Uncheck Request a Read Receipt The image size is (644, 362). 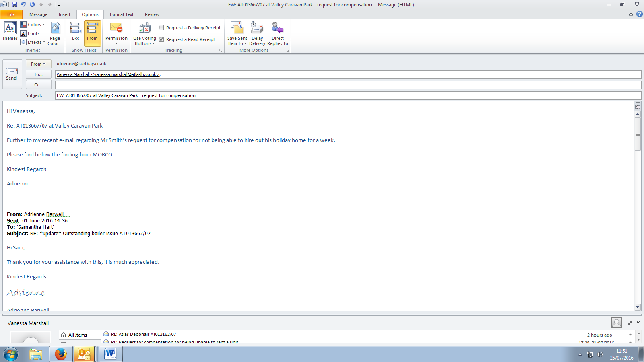pyautogui.click(x=187, y=39)
